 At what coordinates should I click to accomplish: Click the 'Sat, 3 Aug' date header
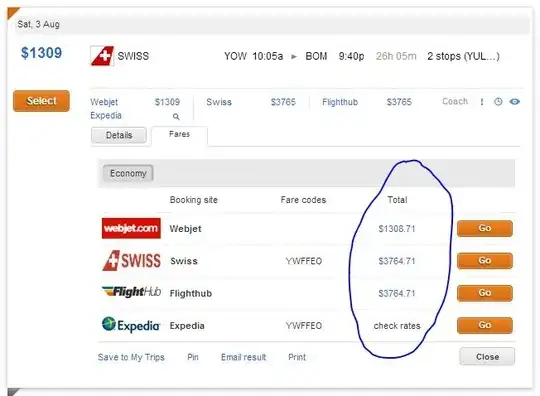39,24
